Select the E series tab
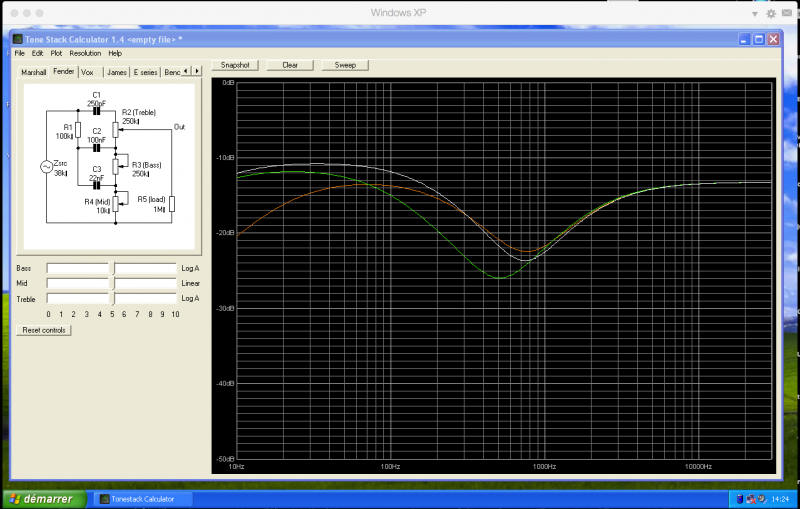 pyautogui.click(x=145, y=72)
